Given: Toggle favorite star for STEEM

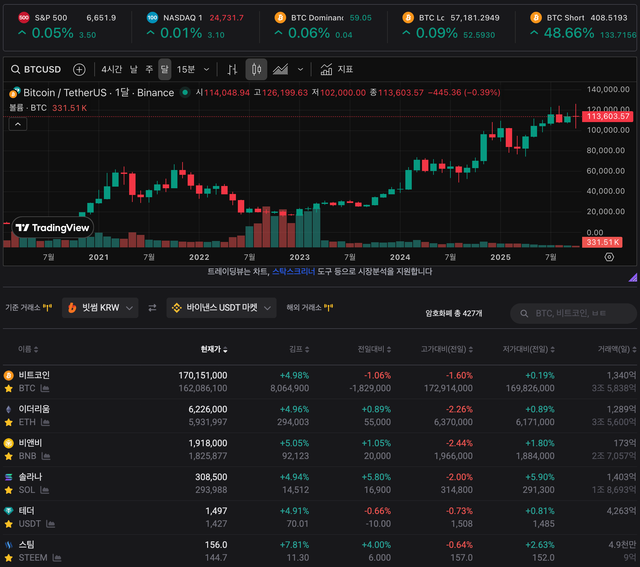Looking at the screenshot, I should [9, 558].
